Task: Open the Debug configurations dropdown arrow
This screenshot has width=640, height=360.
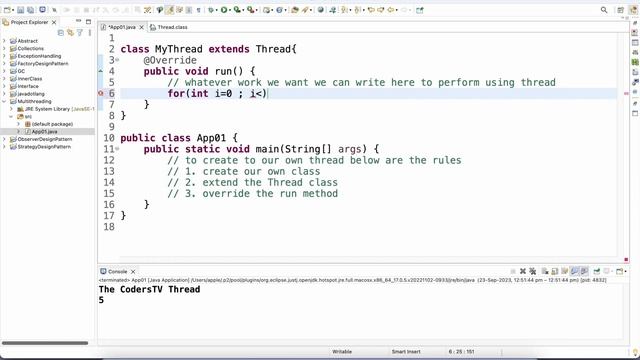Action: [217, 10]
